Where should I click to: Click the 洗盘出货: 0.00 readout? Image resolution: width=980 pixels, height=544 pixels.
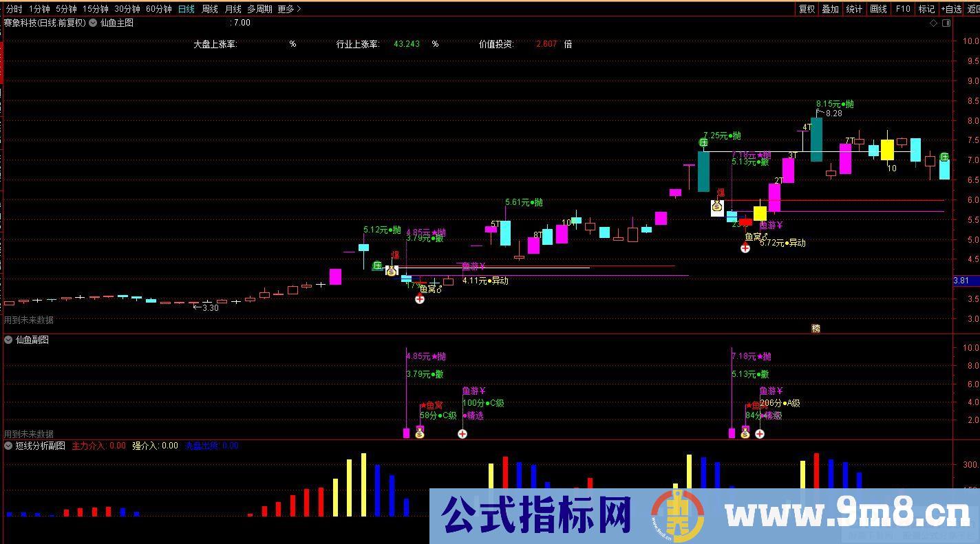[x=211, y=446]
